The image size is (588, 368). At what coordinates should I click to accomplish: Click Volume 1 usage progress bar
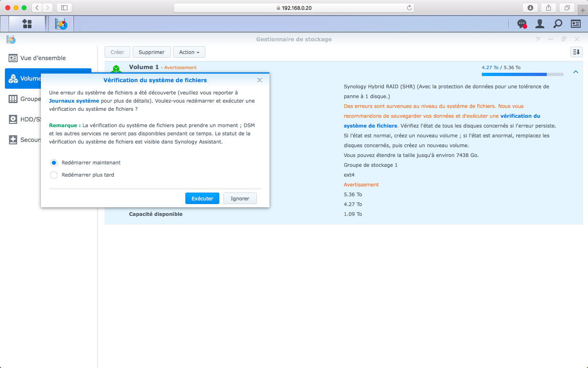click(x=523, y=74)
